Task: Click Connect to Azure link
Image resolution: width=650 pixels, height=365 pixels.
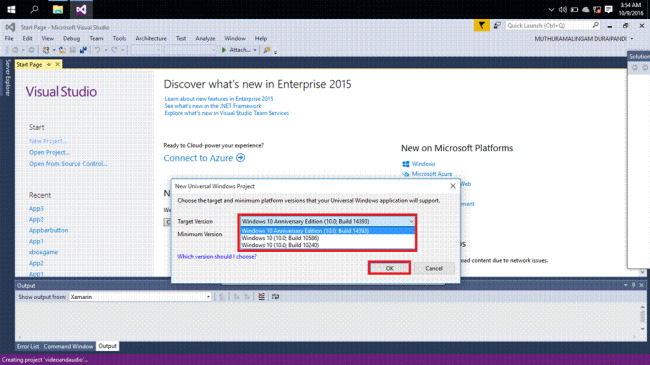Action: point(198,158)
